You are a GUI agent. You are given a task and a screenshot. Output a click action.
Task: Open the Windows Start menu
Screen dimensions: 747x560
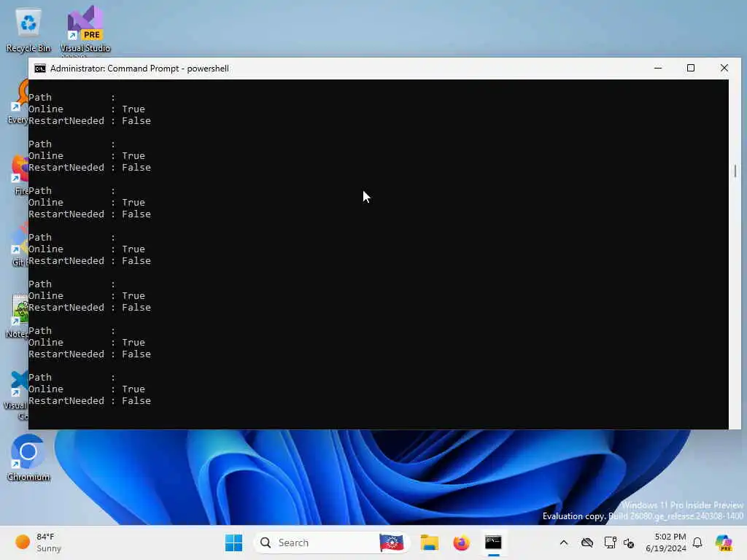tap(233, 542)
